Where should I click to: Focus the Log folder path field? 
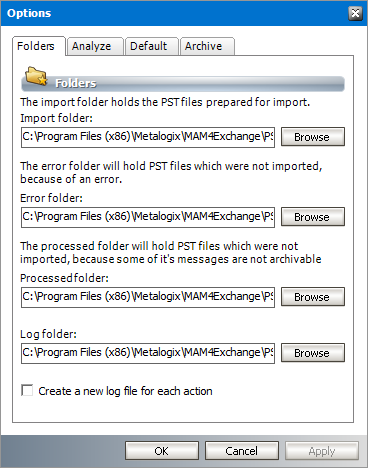coord(148,353)
